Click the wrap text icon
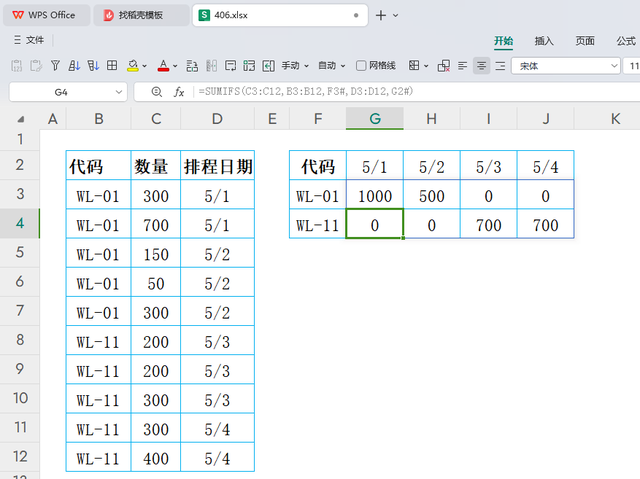The height and width of the screenshot is (479, 640). tap(230, 66)
